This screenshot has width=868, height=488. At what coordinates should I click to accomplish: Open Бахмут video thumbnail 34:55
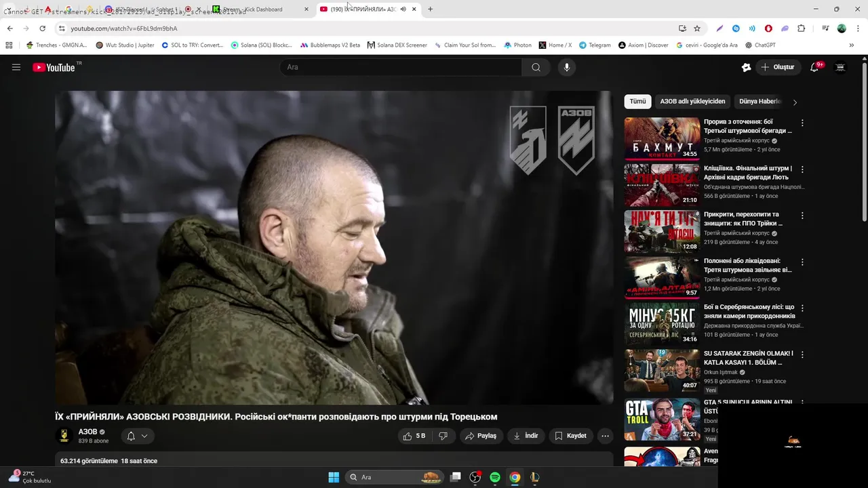pyautogui.click(x=663, y=138)
